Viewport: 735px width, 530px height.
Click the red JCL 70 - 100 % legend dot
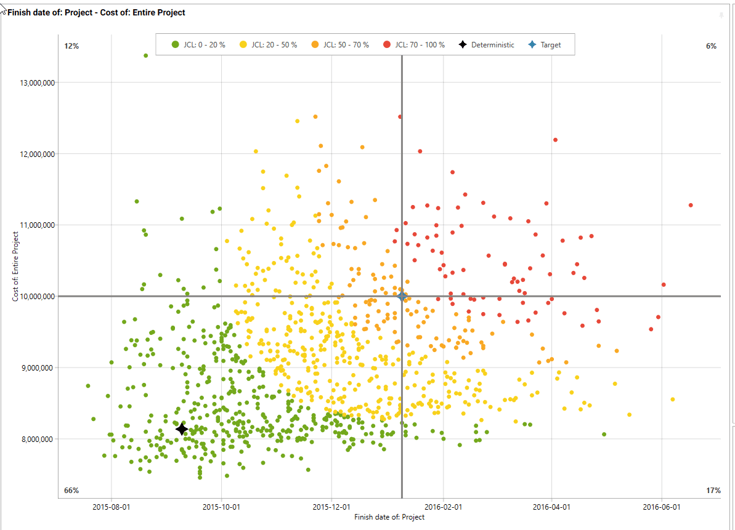[386, 45]
